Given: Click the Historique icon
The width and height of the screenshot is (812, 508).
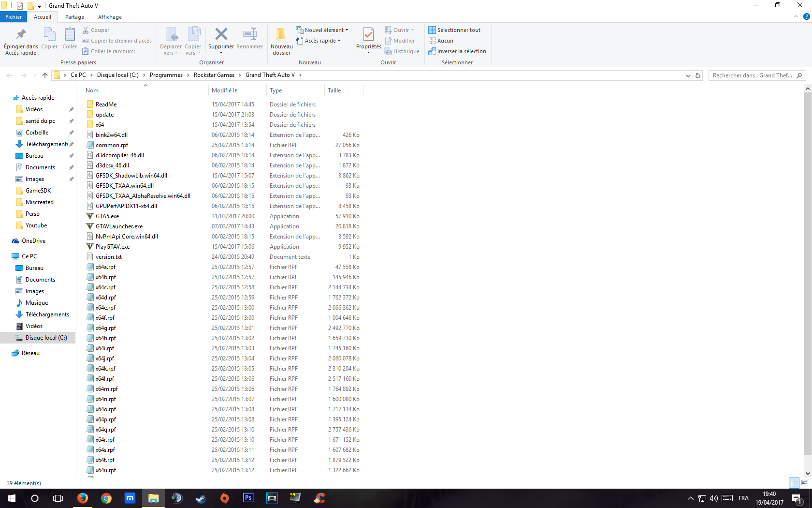Looking at the screenshot, I should [388, 51].
